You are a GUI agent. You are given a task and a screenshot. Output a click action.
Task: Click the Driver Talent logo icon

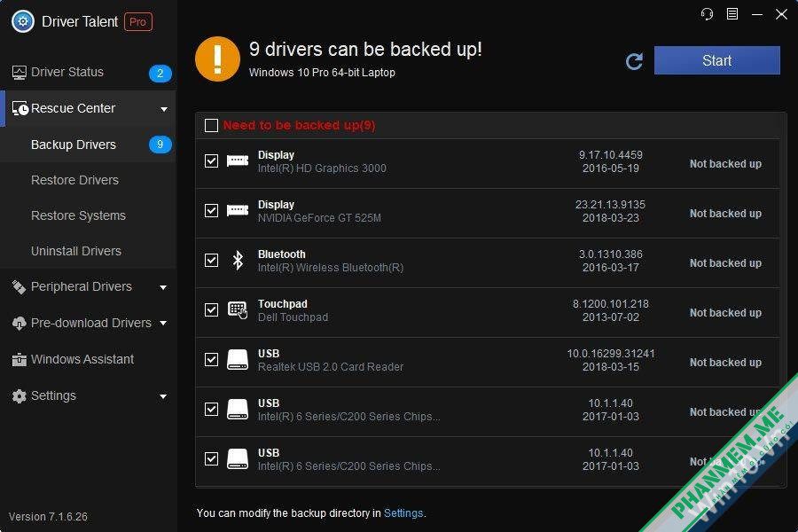[23, 21]
